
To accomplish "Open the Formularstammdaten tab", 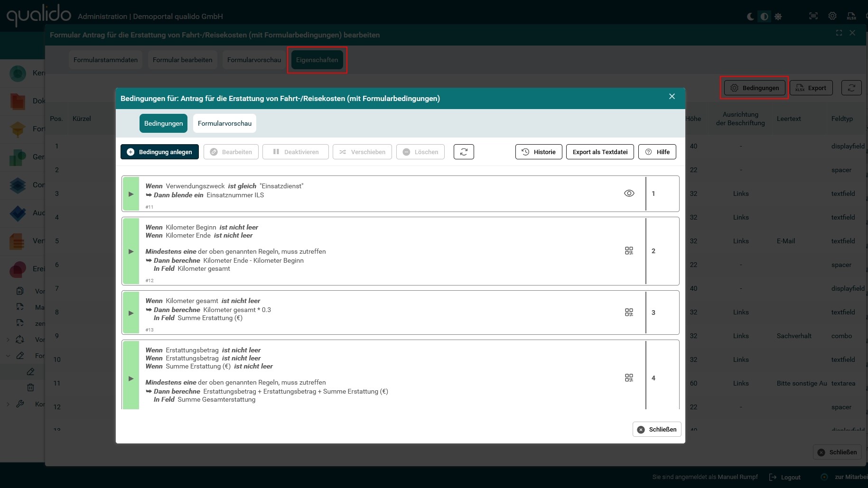I will [x=105, y=60].
